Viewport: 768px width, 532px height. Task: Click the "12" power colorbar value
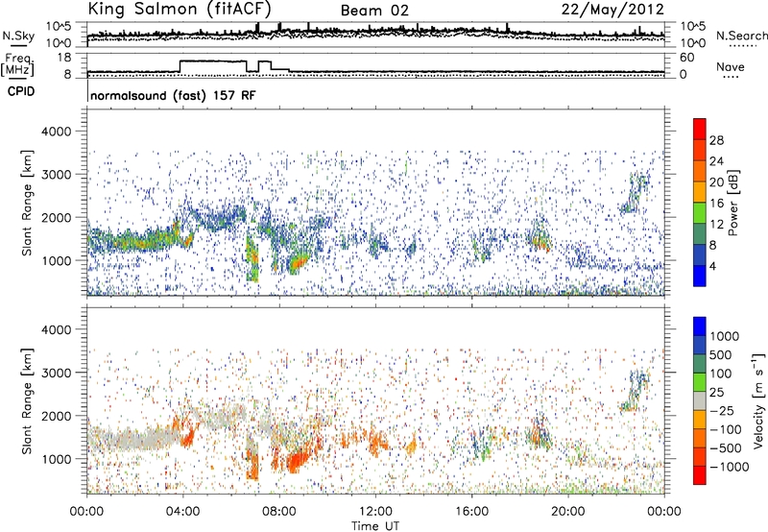pos(716,225)
